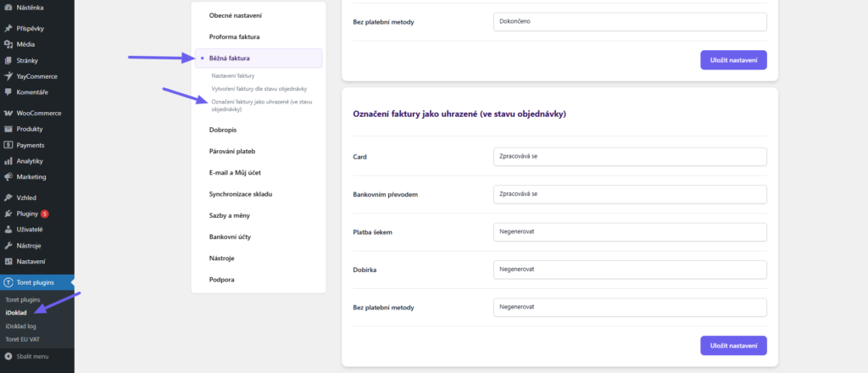This screenshot has height=373, width=868.
Task: Select Nástroje in plugin settings list
Action: pos(222,258)
